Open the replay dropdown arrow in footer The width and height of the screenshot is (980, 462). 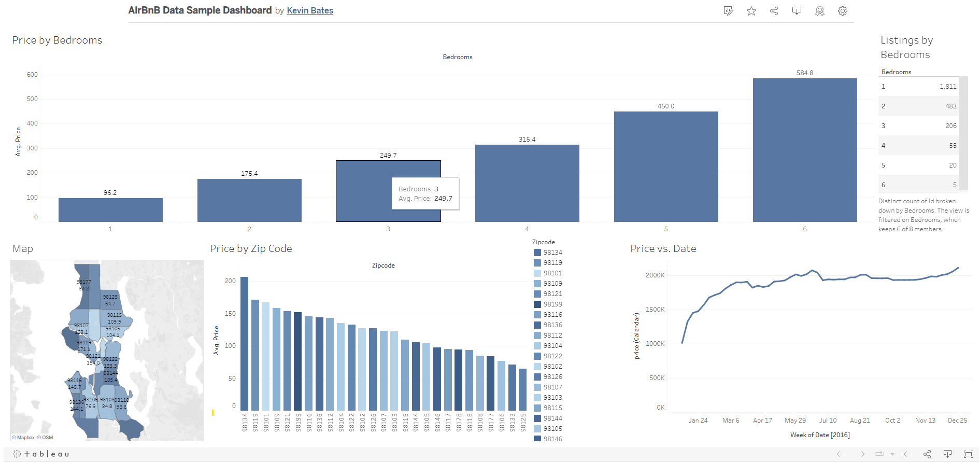892,454
